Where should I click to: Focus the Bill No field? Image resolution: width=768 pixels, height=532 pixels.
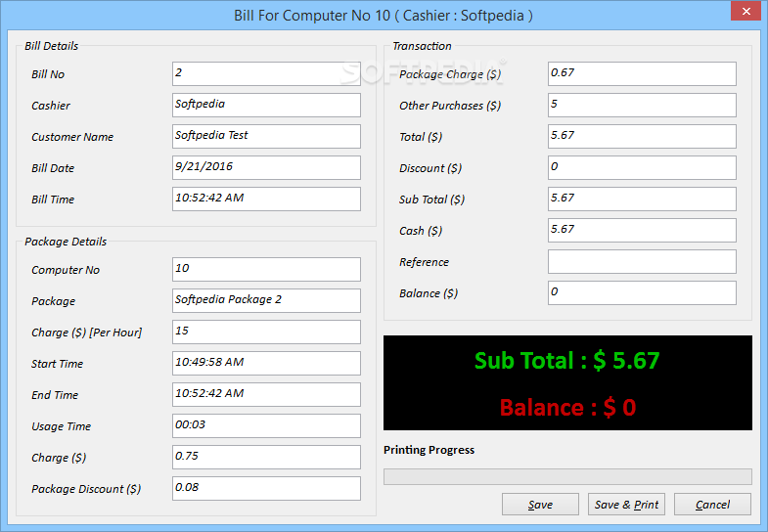[x=266, y=74]
